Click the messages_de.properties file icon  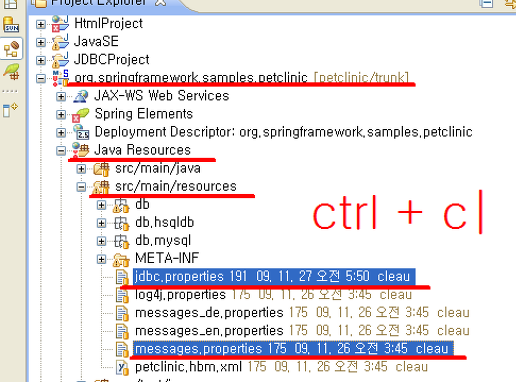click(122, 313)
